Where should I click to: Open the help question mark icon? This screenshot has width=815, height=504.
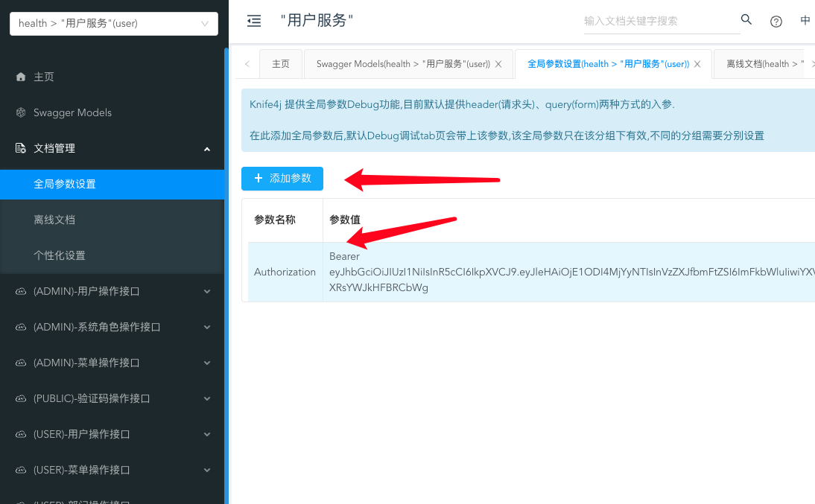[776, 22]
